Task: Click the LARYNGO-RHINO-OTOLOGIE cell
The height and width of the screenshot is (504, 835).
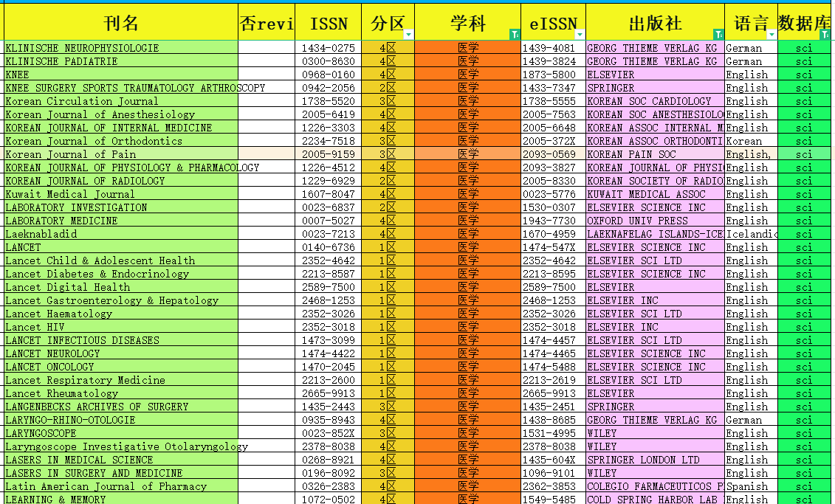Action: pyautogui.click(x=121, y=421)
